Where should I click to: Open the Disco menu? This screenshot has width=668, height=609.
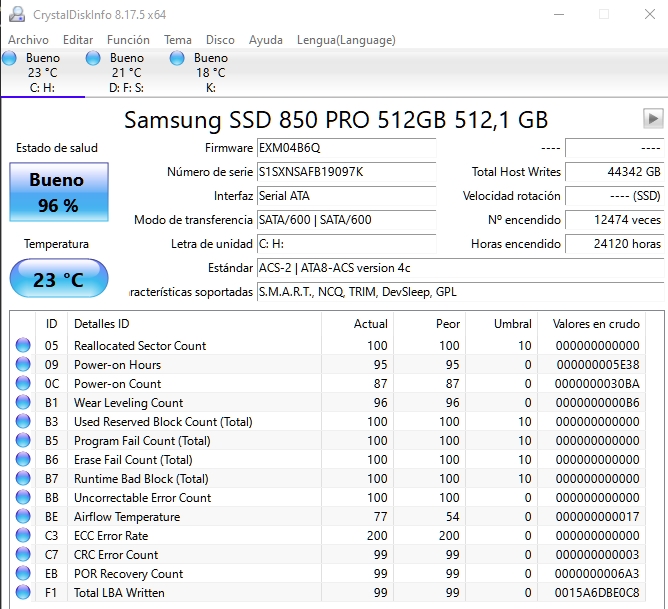pyautogui.click(x=220, y=40)
